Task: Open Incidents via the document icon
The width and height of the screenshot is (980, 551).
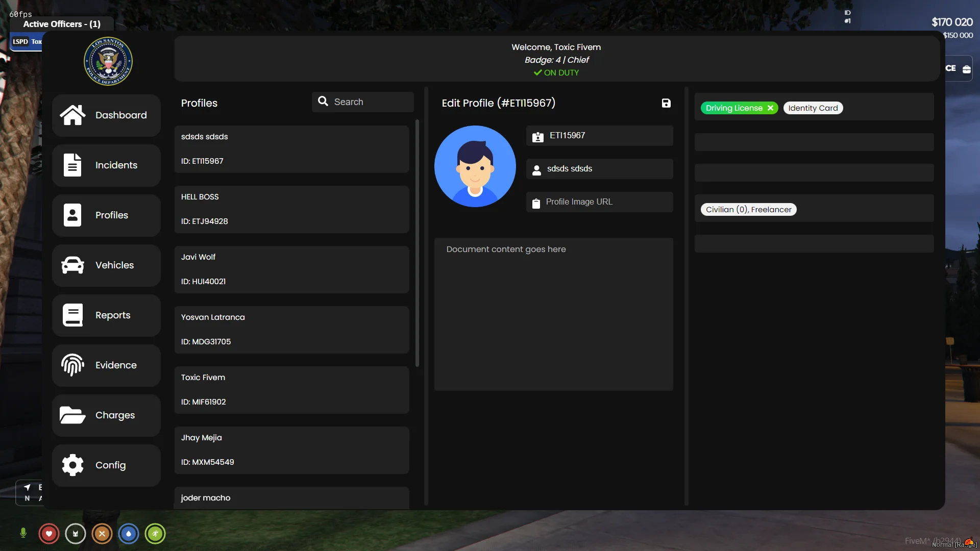Action: pyautogui.click(x=72, y=165)
